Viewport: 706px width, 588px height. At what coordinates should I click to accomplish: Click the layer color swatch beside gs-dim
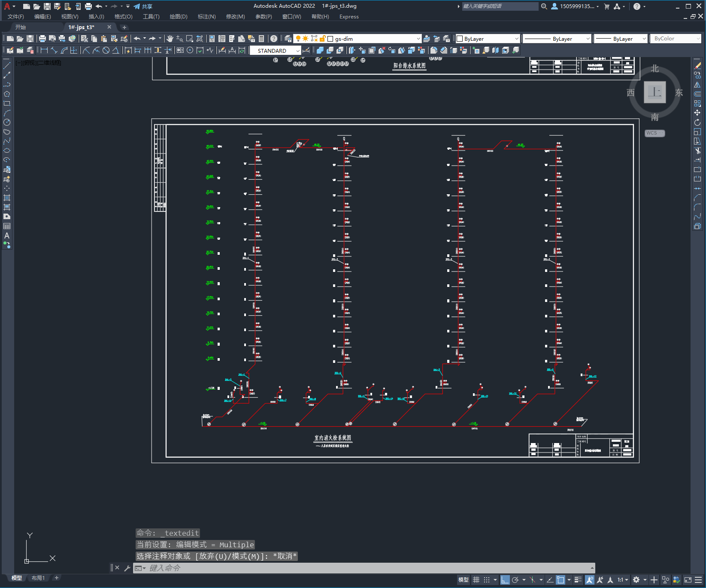tap(330, 39)
